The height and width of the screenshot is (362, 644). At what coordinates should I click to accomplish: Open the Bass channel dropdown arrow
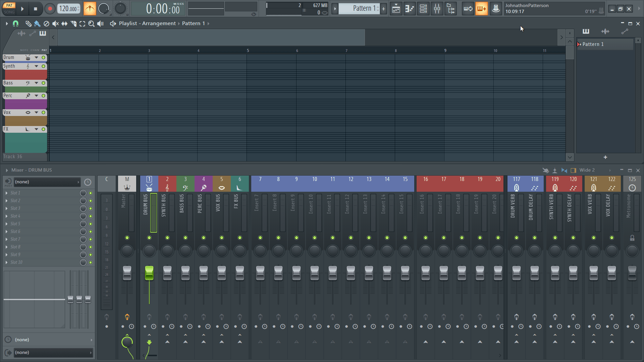click(37, 83)
